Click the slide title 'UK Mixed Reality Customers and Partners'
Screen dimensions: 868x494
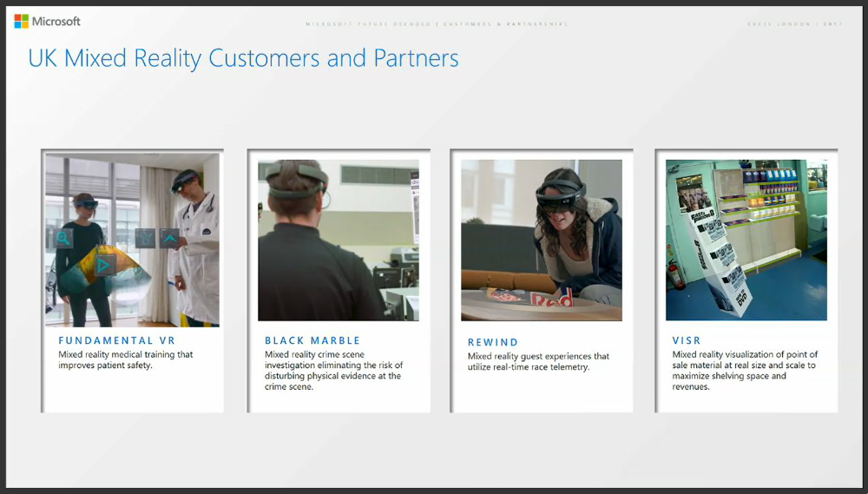point(243,58)
